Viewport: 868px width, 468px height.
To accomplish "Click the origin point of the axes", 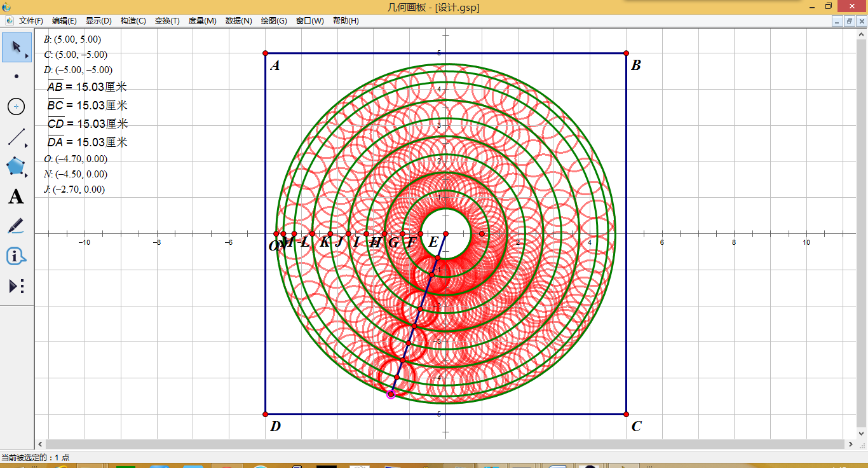I will click(x=446, y=234).
